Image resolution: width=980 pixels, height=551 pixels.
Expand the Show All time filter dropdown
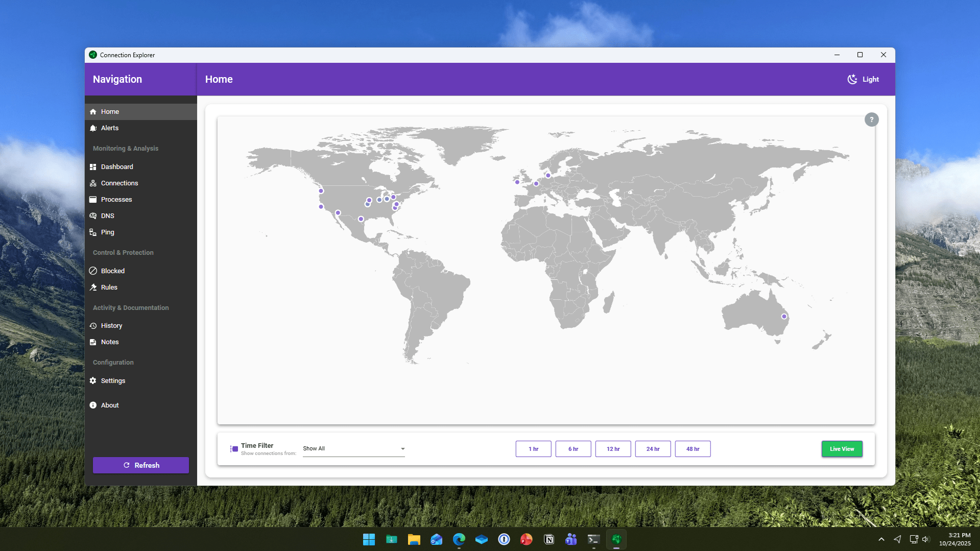pyautogui.click(x=353, y=449)
